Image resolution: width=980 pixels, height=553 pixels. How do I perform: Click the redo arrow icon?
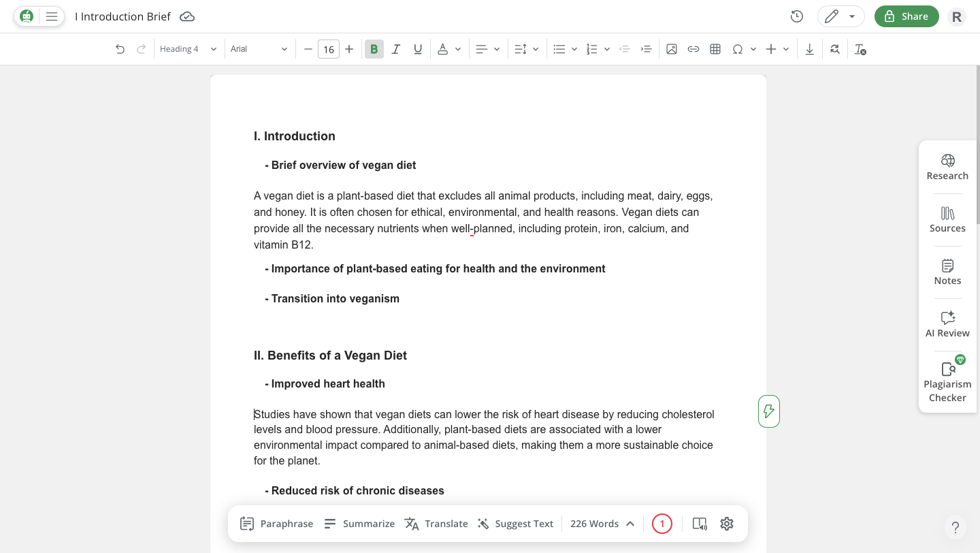(142, 49)
